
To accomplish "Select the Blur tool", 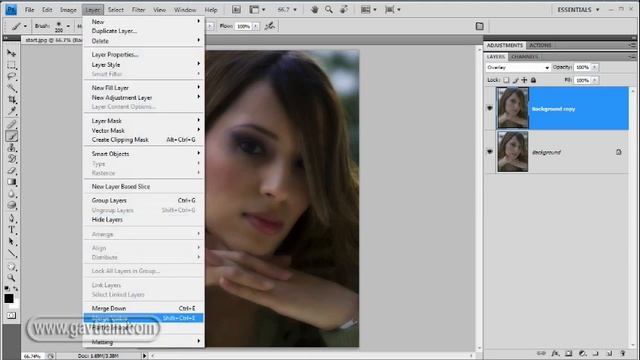I will [x=11, y=193].
